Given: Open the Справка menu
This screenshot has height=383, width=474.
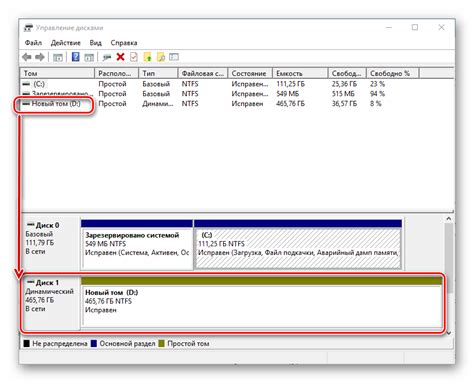Looking at the screenshot, I should [x=124, y=43].
